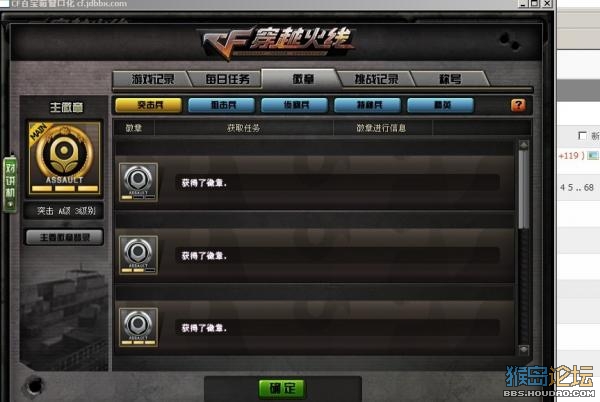Screen dimensions: 600x402
Task: Tick the checkbox on the right panel
Action: tap(582, 135)
